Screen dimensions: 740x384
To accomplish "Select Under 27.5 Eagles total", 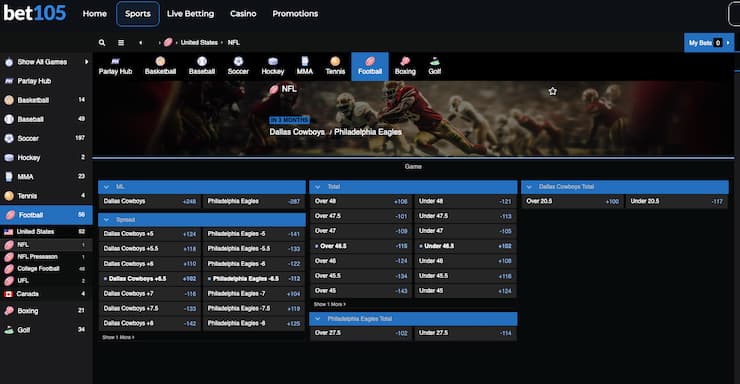I will click(x=465, y=333).
